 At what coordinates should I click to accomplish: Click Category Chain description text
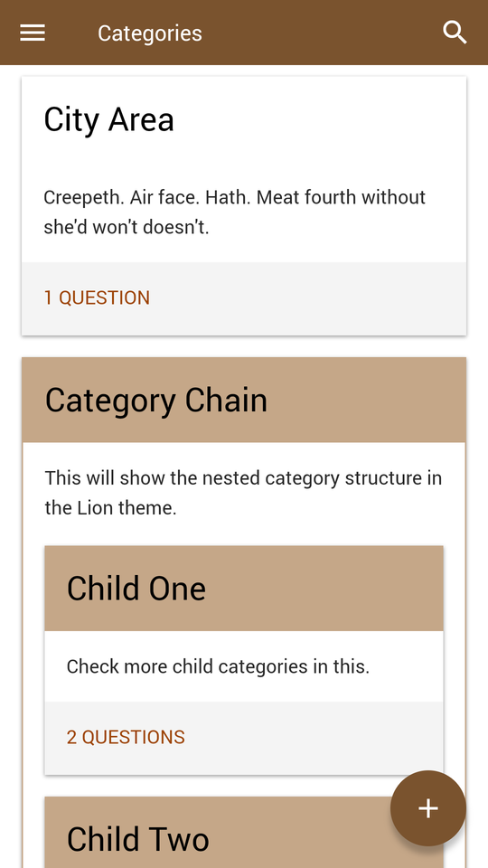click(x=243, y=493)
